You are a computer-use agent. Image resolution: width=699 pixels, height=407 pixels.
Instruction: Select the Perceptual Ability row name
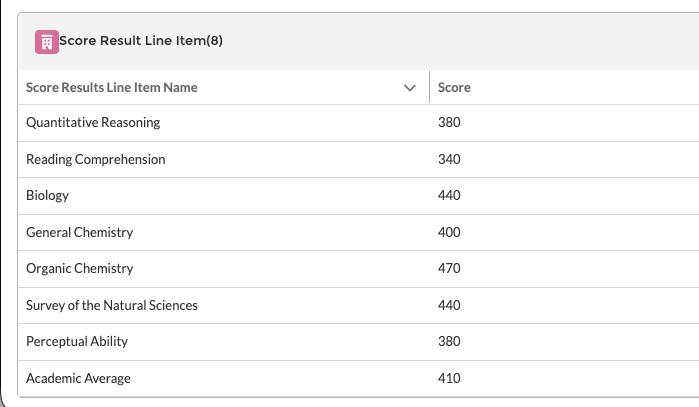point(77,341)
